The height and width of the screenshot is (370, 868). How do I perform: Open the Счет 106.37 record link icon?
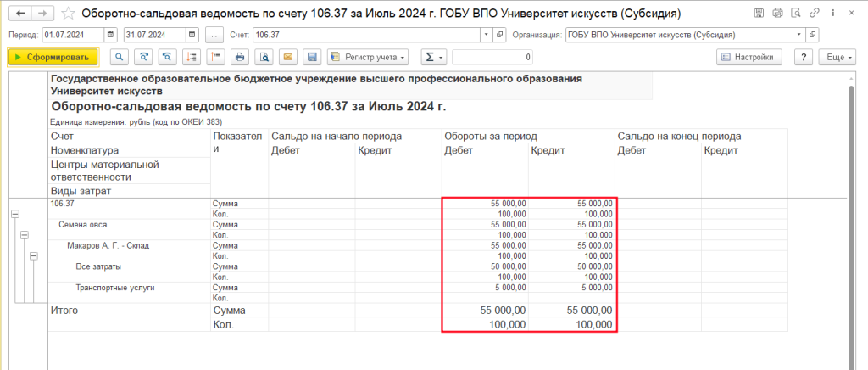point(499,35)
